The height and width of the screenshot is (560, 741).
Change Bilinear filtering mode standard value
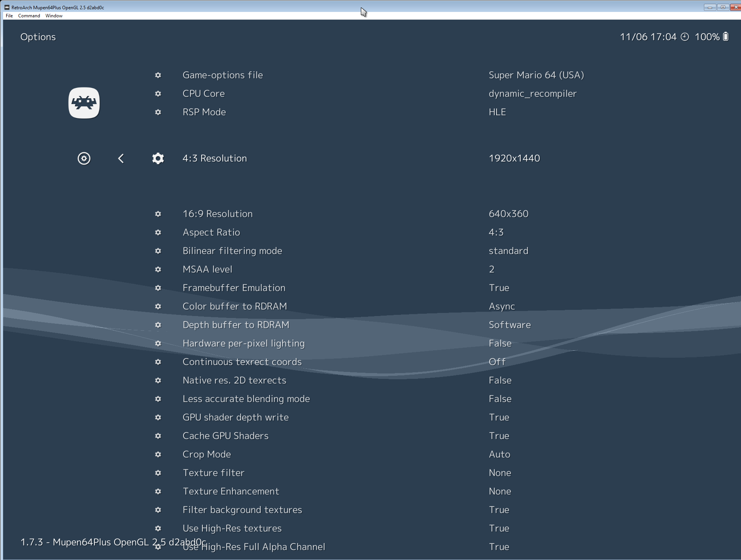pos(508,251)
